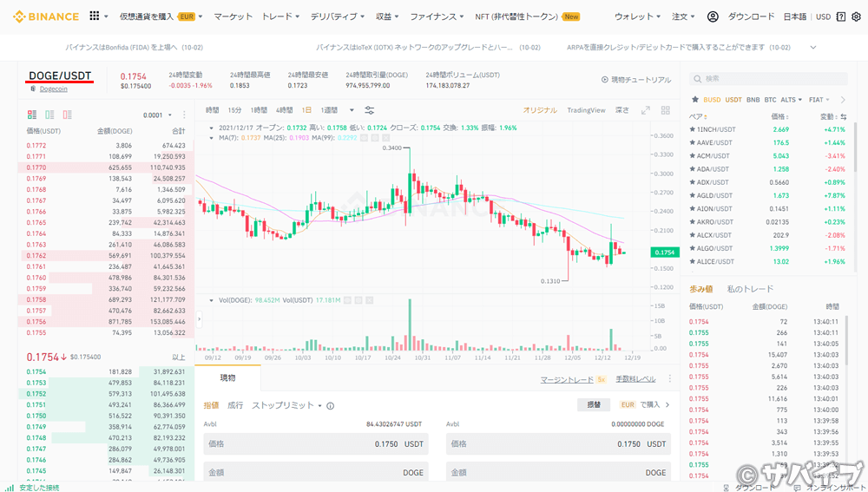Screen dimensions: 868x492
Task: Open the Bonfida FIDA listing announcement
Action: 134,48
